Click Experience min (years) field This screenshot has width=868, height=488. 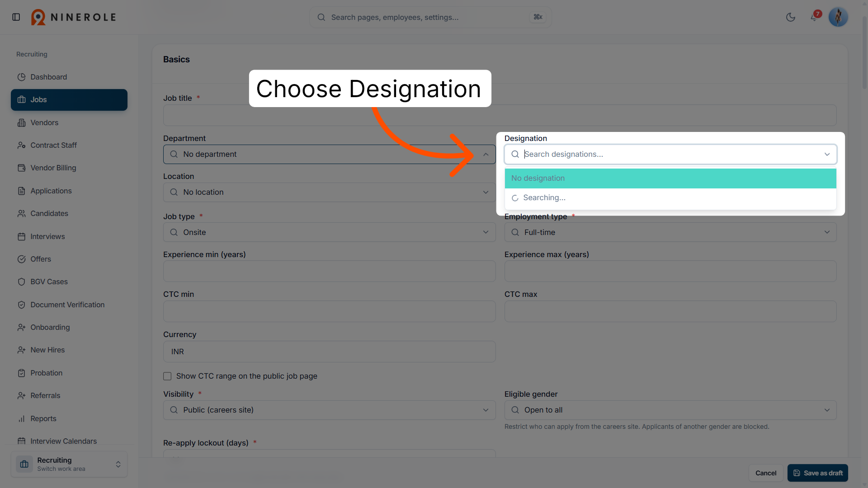coord(329,271)
